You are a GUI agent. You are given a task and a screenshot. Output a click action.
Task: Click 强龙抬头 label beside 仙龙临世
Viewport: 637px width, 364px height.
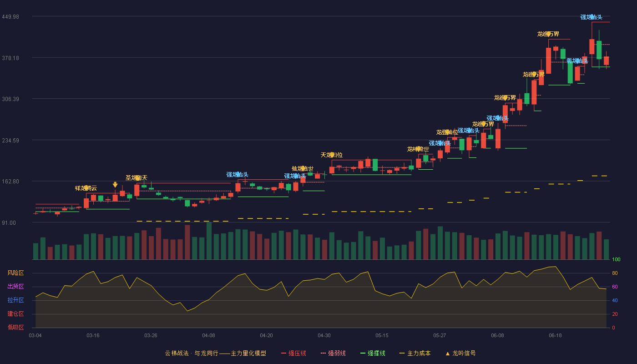(295, 176)
